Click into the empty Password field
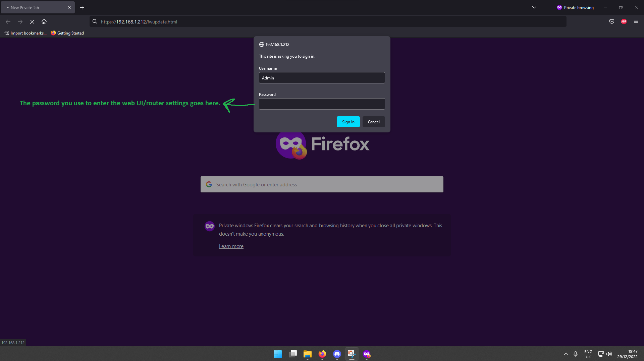Image resolution: width=644 pixels, height=361 pixels. 322,104
